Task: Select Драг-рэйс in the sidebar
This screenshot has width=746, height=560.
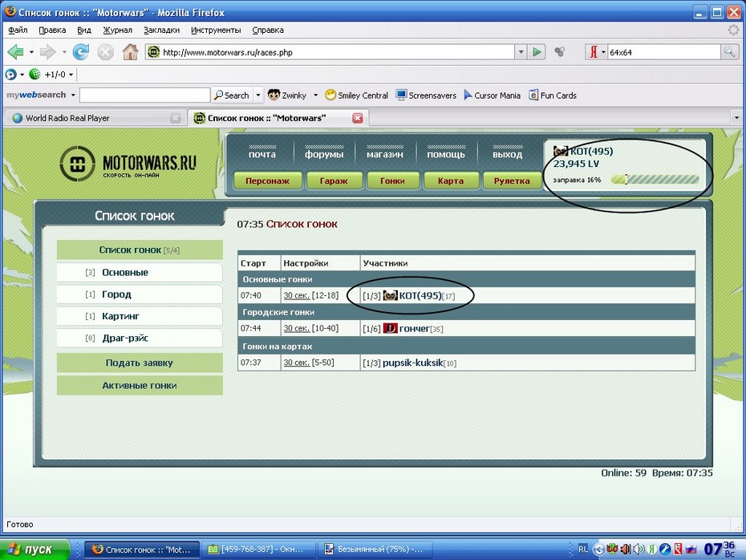Action: (140, 338)
